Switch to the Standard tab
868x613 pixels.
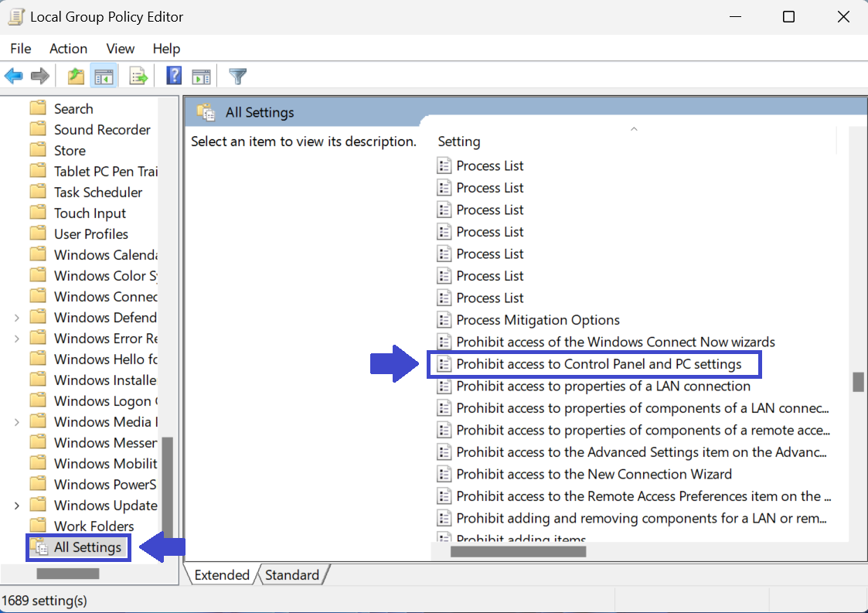(291, 575)
